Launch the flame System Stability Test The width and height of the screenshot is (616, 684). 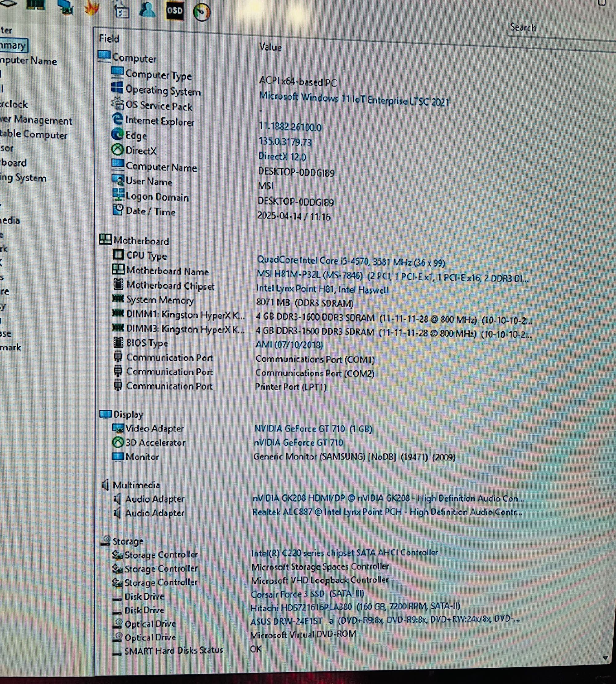92,8
